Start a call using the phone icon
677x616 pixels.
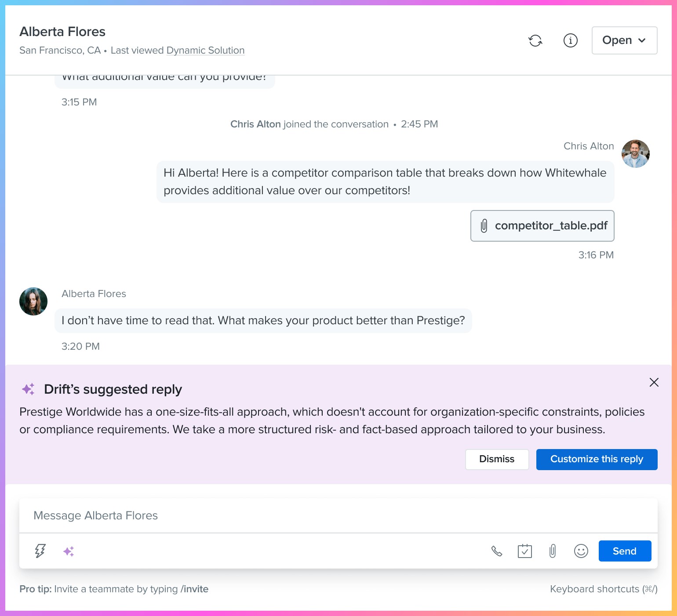tap(497, 551)
